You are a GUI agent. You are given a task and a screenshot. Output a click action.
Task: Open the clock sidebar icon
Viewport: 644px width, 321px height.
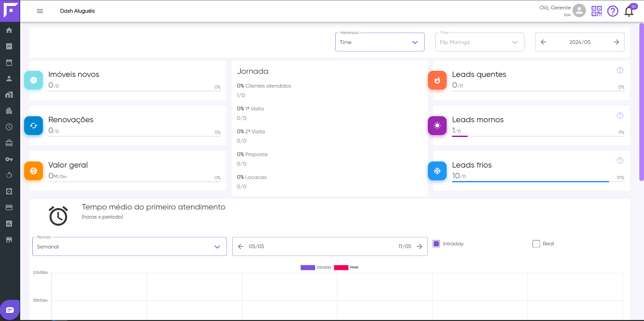9,127
